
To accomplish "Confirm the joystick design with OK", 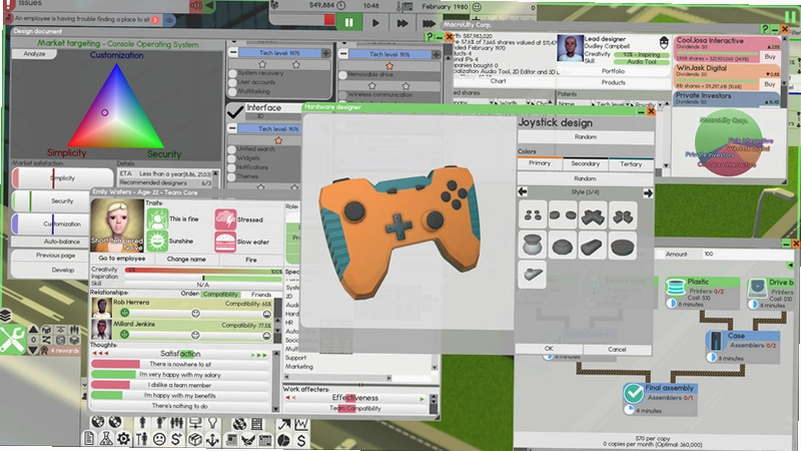I will 549,348.
